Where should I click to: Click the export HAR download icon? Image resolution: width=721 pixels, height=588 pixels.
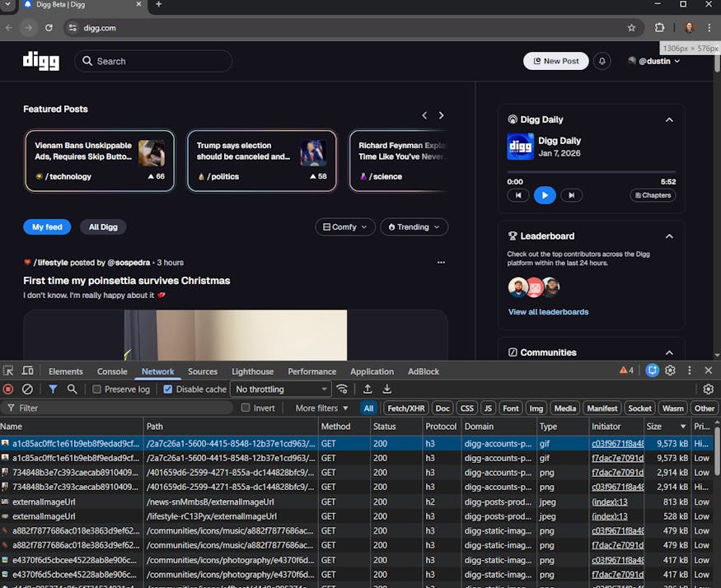386,389
